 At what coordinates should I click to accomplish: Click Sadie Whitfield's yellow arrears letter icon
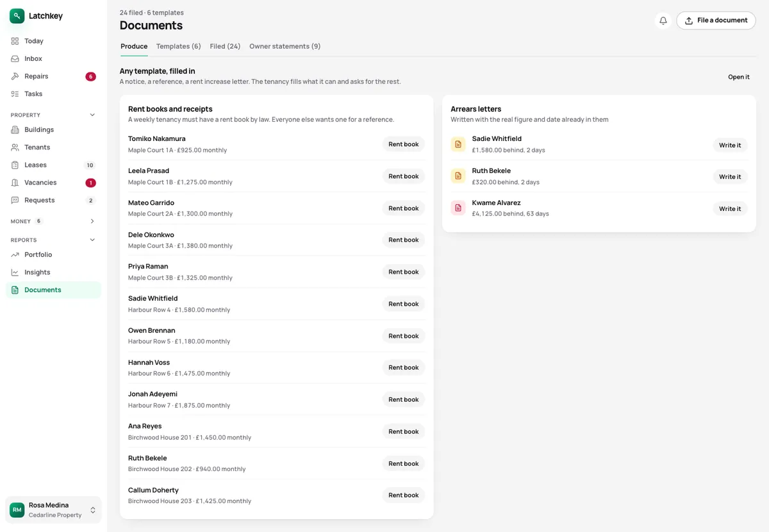click(x=458, y=145)
